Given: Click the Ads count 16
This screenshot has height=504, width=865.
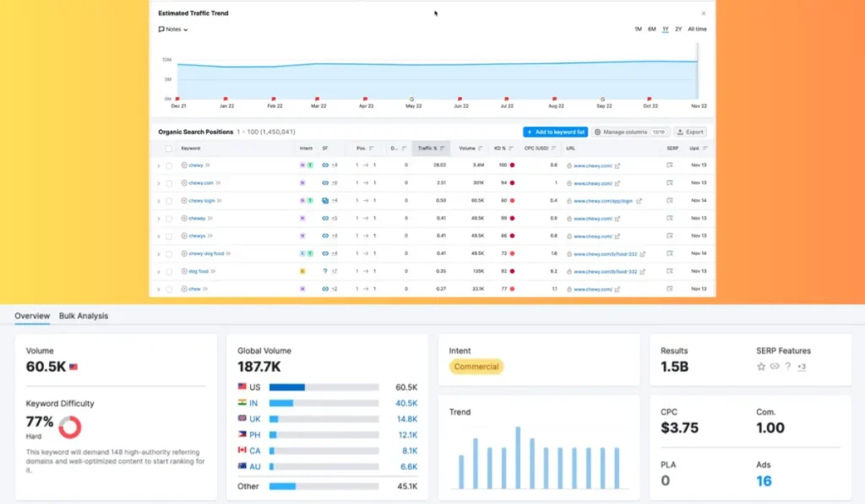Looking at the screenshot, I should pyautogui.click(x=764, y=481).
